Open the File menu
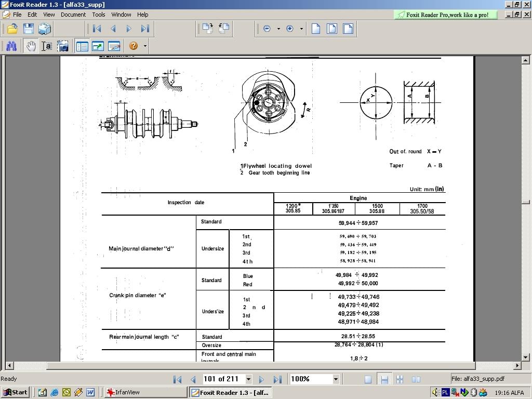This screenshot has width=532, height=399. coord(17,15)
